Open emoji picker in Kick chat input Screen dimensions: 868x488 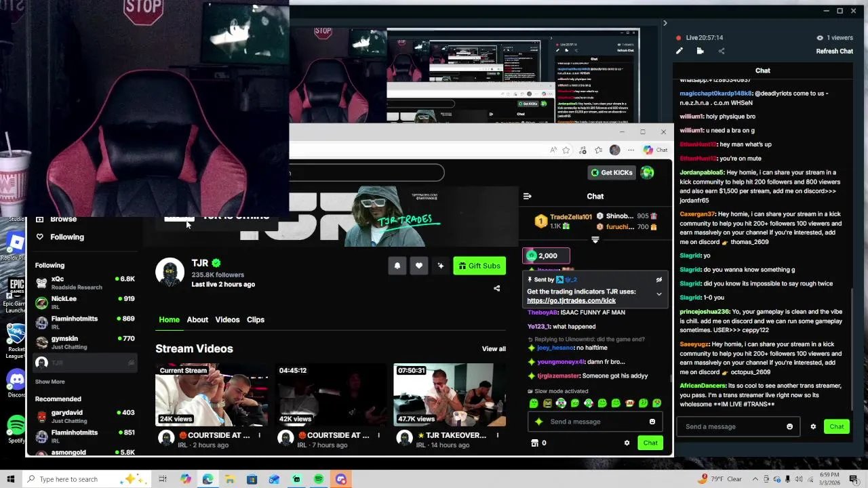click(x=652, y=422)
